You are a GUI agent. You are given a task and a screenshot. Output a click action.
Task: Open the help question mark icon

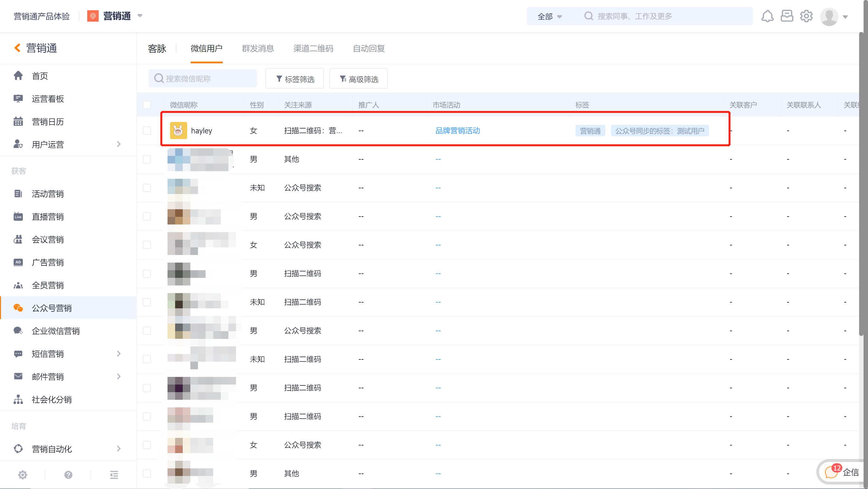[69, 475]
